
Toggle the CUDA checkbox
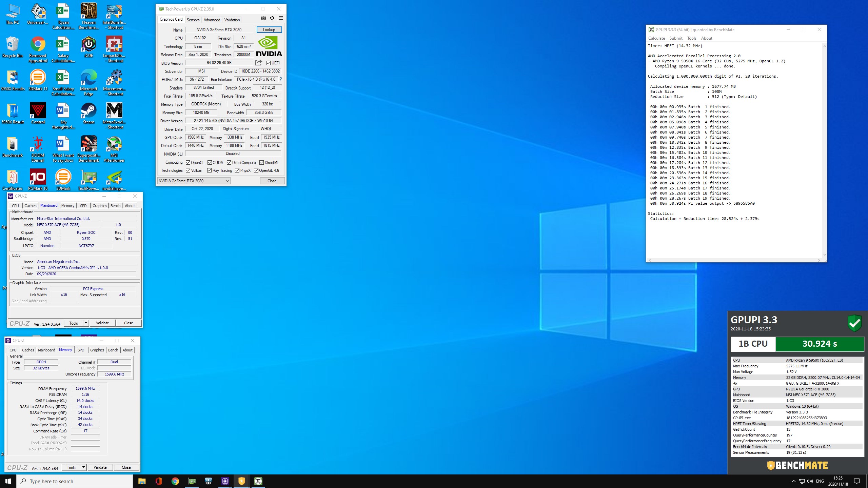click(210, 163)
